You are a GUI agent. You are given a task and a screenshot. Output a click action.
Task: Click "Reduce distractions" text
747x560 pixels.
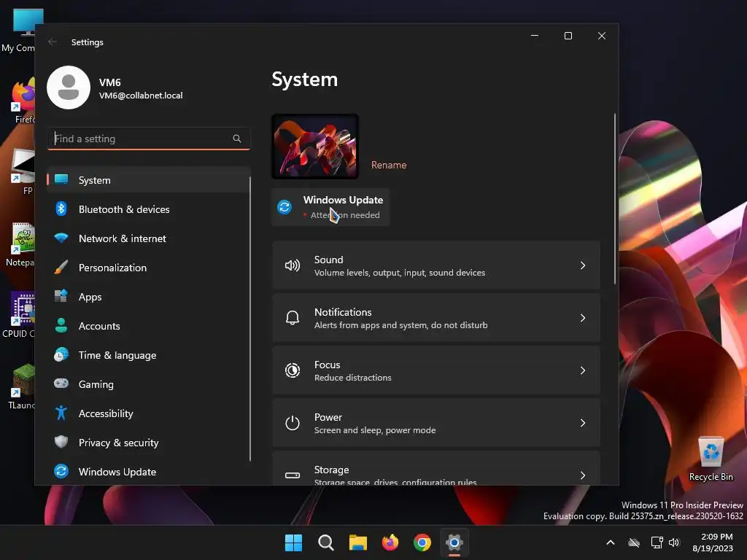coord(352,378)
